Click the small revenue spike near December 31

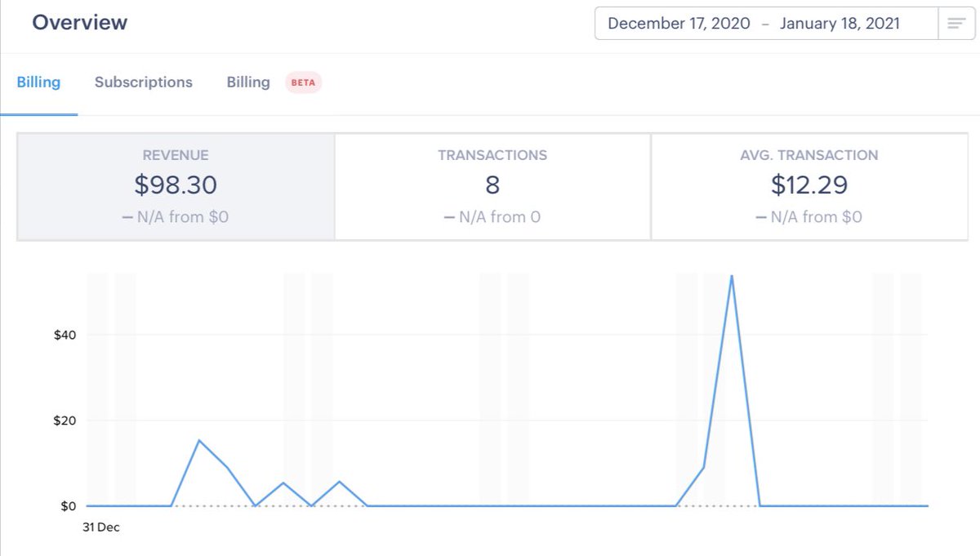coord(198,441)
